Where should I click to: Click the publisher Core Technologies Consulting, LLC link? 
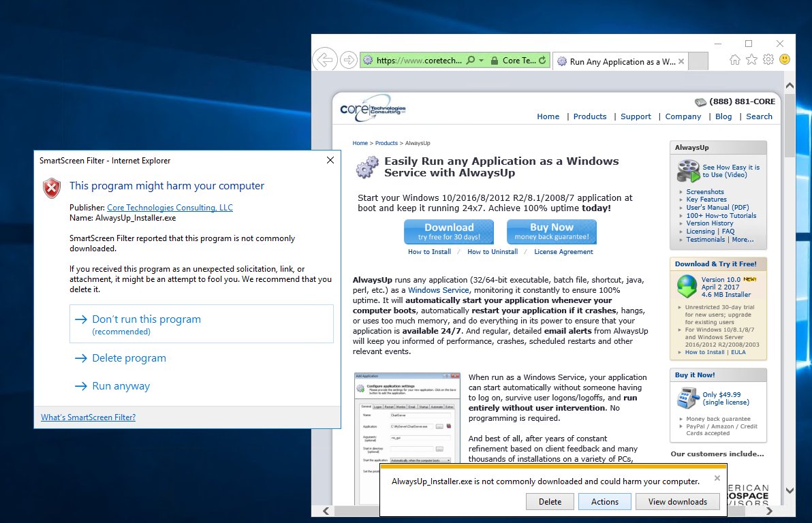(x=170, y=208)
